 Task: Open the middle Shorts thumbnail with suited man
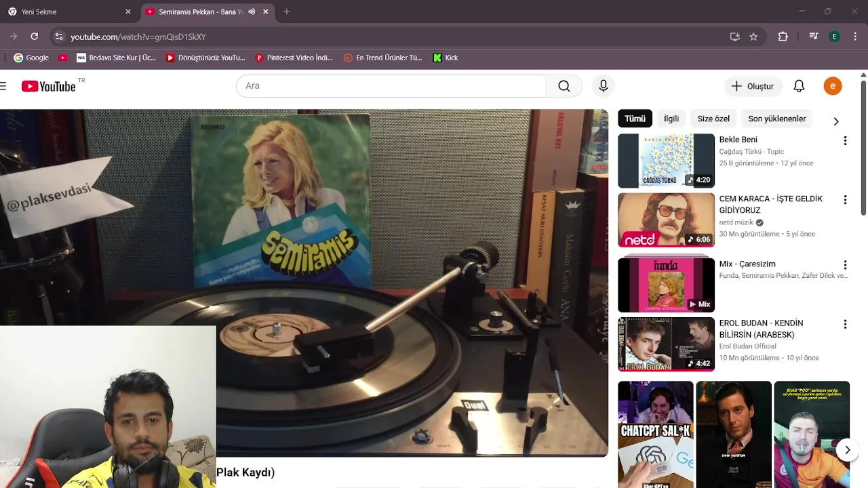coord(734,434)
